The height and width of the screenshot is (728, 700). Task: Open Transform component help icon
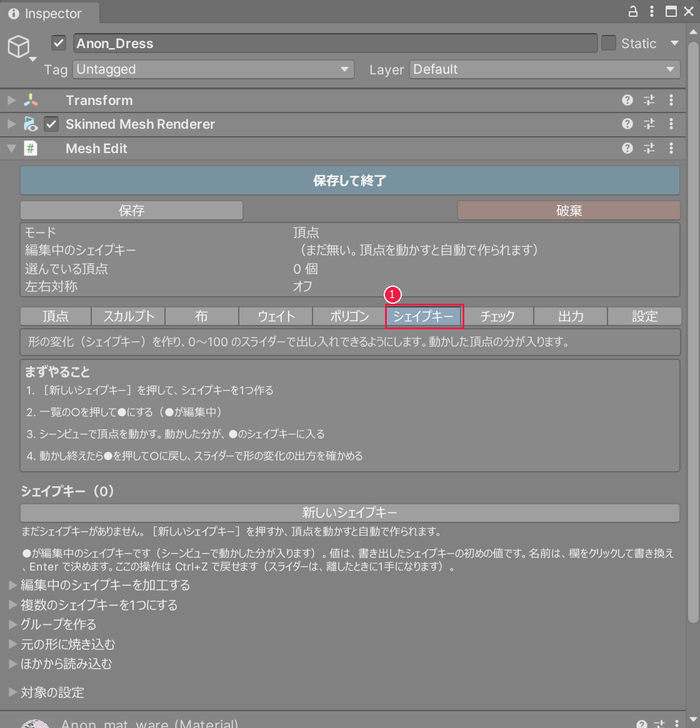pyautogui.click(x=627, y=100)
